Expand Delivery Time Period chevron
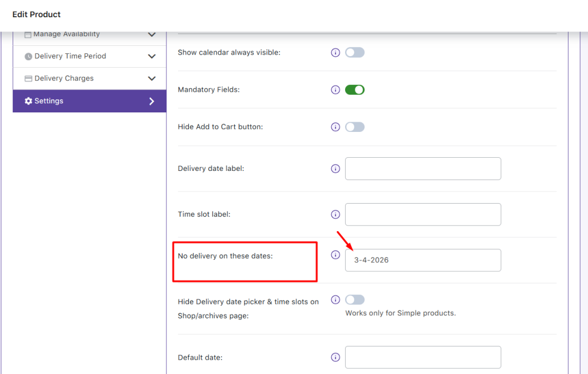 (152, 56)
